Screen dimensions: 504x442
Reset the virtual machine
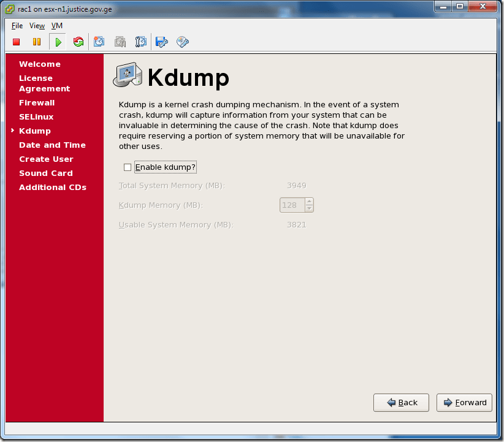click(78, 42)
